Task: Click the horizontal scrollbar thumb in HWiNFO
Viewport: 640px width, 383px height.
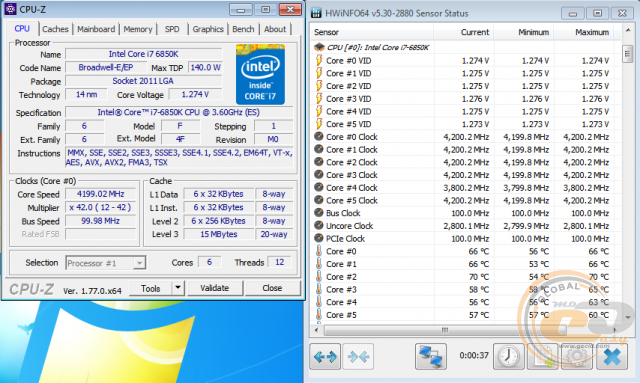Action: [445, 330]
